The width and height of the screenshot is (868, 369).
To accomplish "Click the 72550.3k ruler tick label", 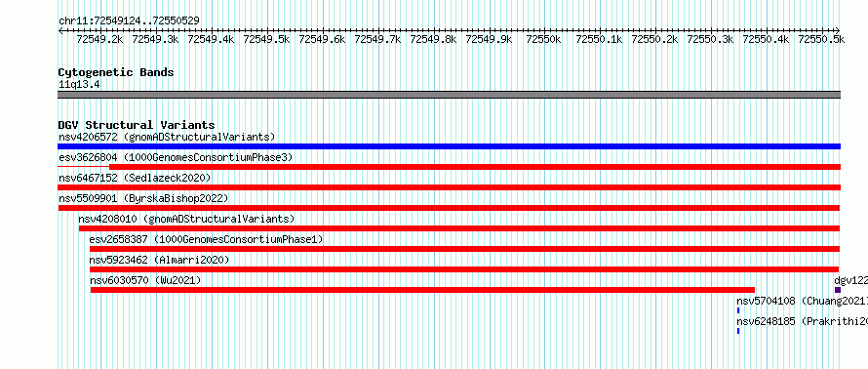I will (x=710, y=39).
